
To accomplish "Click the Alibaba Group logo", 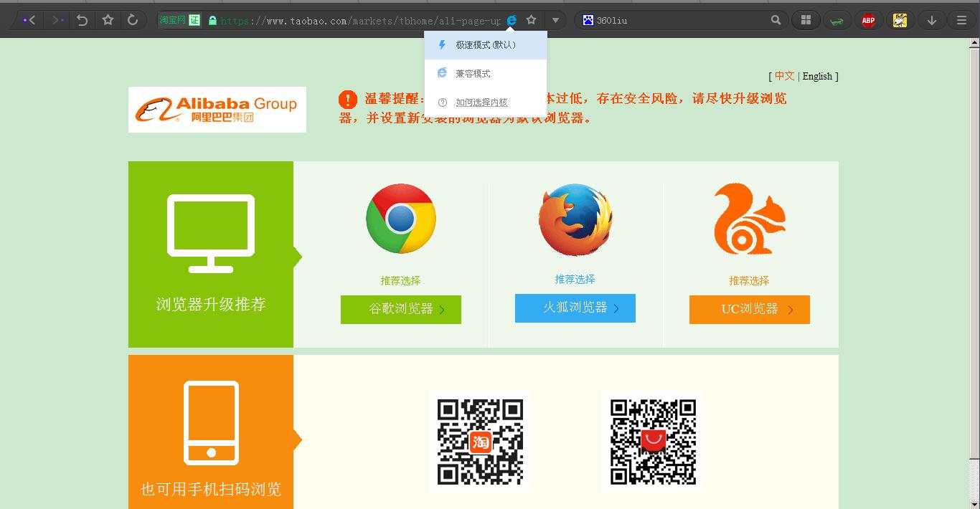I will point(217,110).
